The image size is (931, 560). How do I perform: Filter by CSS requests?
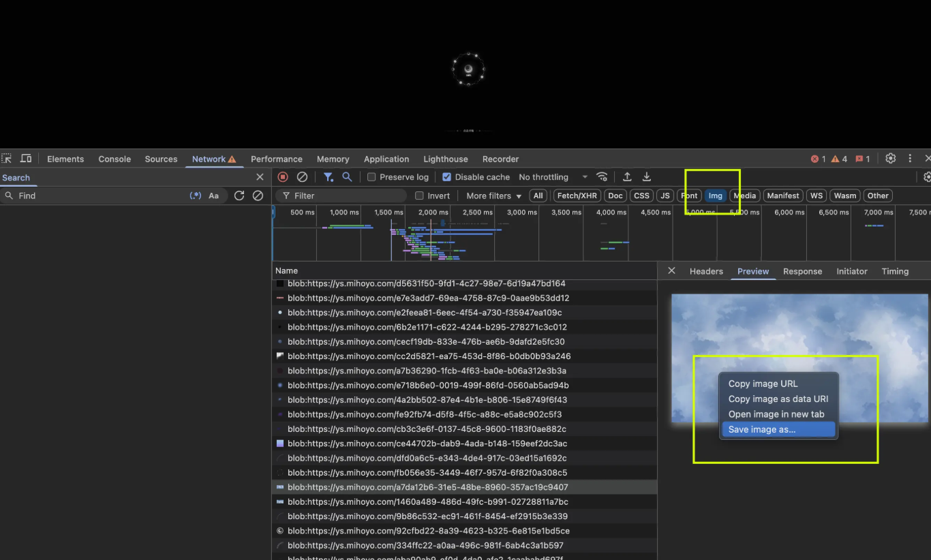pyautogui.click(x=641, y=196)
